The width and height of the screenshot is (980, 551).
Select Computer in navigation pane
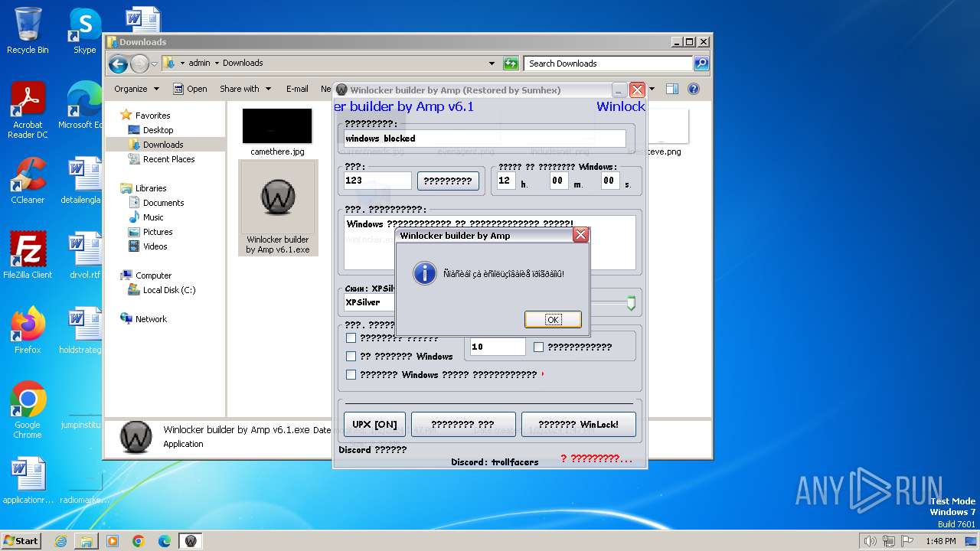(x=153, y=275)
